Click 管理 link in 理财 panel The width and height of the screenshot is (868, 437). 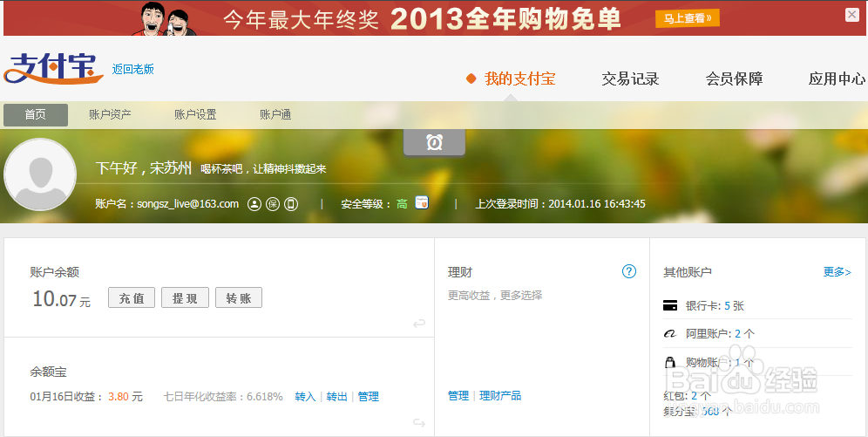click(x=458, y=395)
